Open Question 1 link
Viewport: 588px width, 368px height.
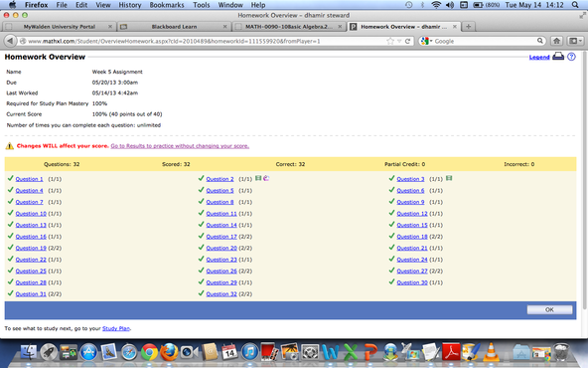pos(29,179)
